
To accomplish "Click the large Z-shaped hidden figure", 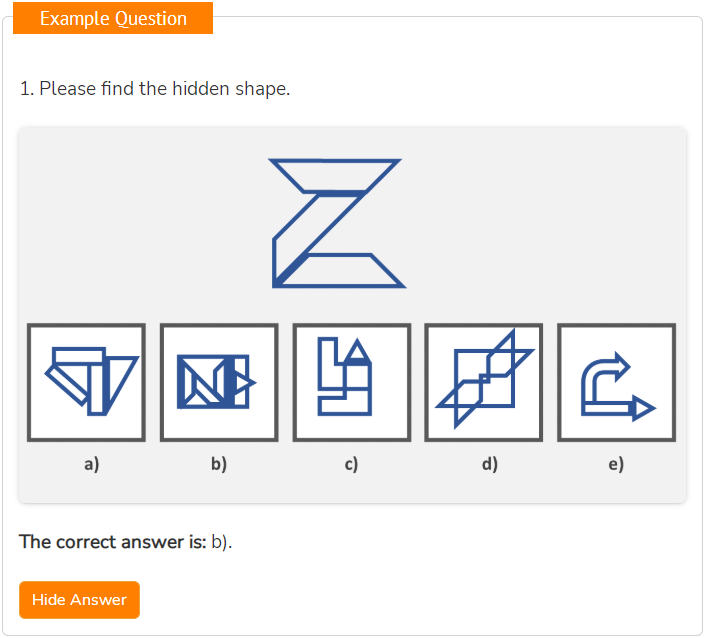I will pyautogui.click(x=337, y=223).
